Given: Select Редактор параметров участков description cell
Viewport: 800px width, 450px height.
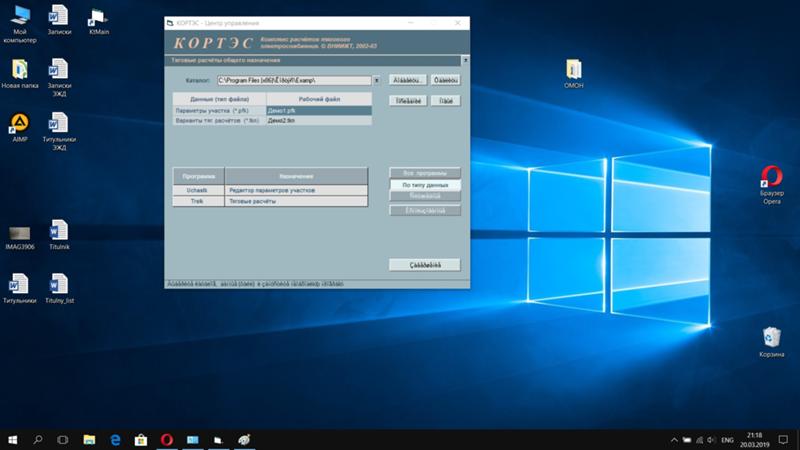Looking at the screenshot, I should click(x=296, y=190).
